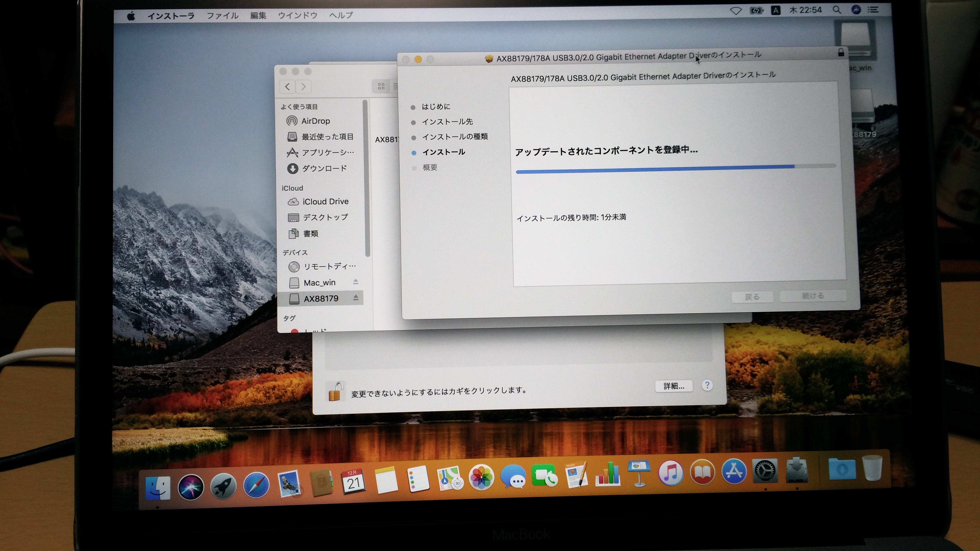Click the インストール先 installer step
The height and width of the screenshot is (551, 980).
(447, 122)
